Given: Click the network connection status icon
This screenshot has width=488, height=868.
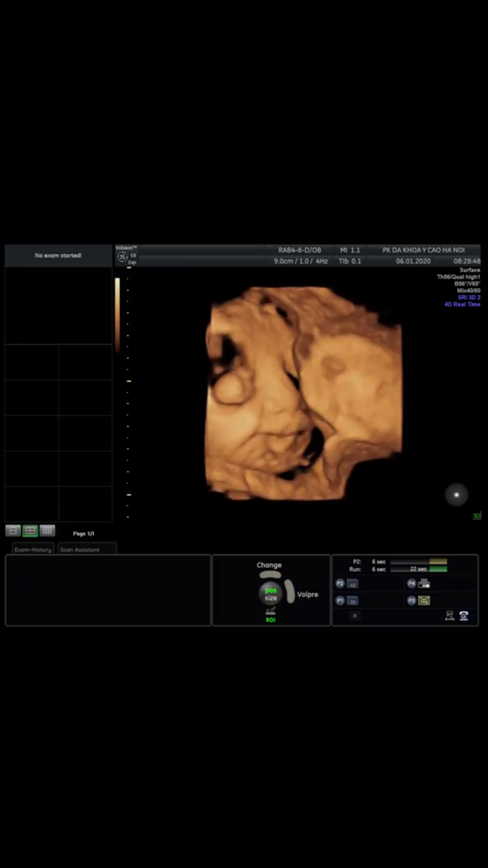Looking at the screenshot, I should click(450, 616).
